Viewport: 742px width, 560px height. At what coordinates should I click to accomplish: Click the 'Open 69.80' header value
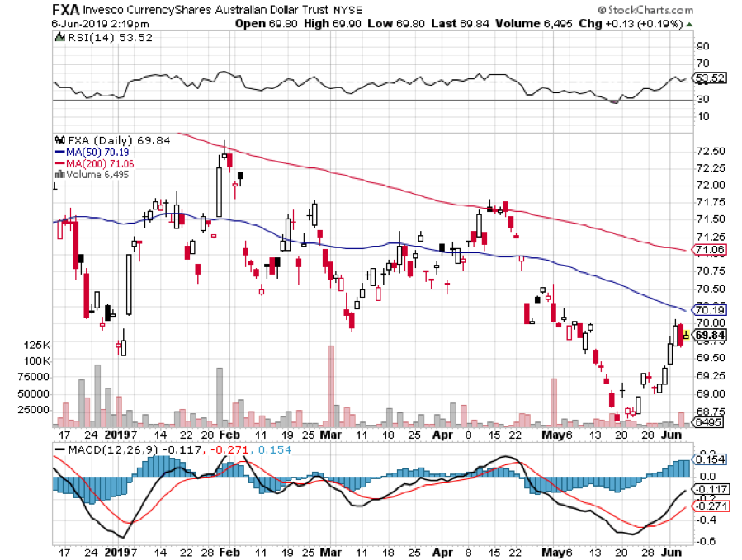[x=266, y=24]
